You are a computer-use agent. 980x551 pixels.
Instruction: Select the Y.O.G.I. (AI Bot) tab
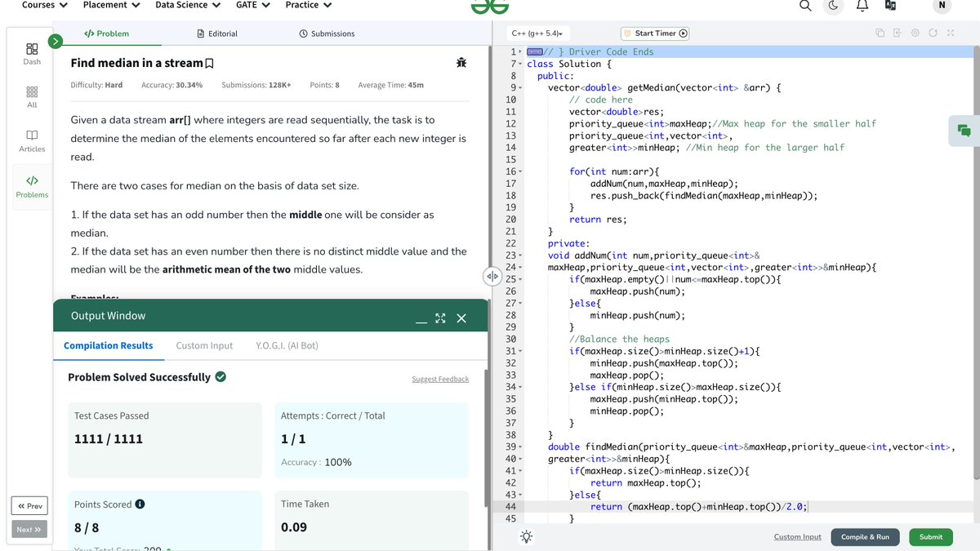tap(287, 345)
